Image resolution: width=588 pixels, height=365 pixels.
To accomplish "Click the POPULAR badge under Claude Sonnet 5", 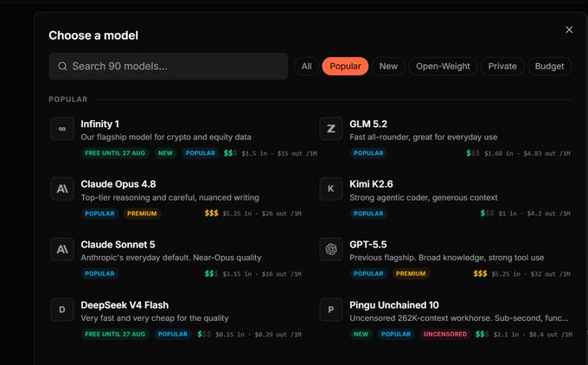I will (99, 273).
